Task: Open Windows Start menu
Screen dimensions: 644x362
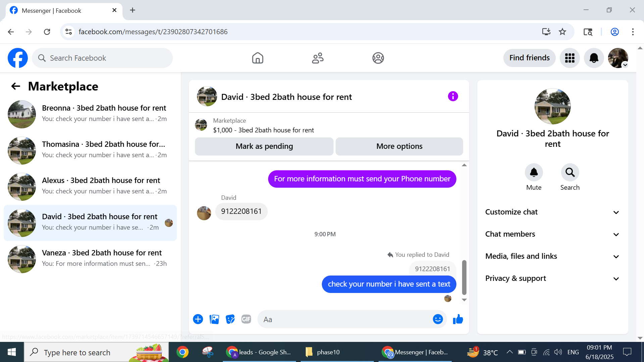Action: pos(12,352)
